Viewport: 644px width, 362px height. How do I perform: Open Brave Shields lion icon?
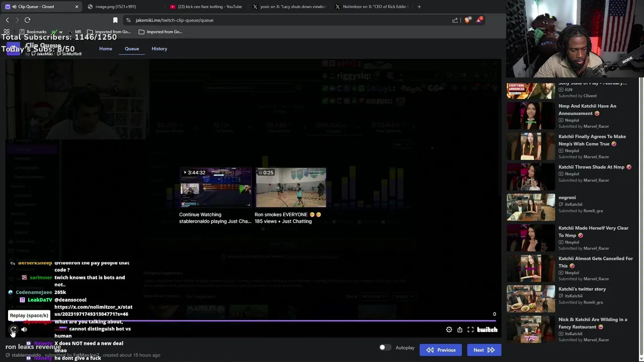pyautogui.click(x=467, y=20)
